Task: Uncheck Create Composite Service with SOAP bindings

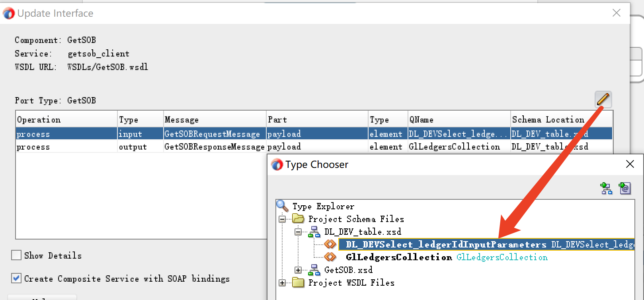Action: (x=16, y=278)
